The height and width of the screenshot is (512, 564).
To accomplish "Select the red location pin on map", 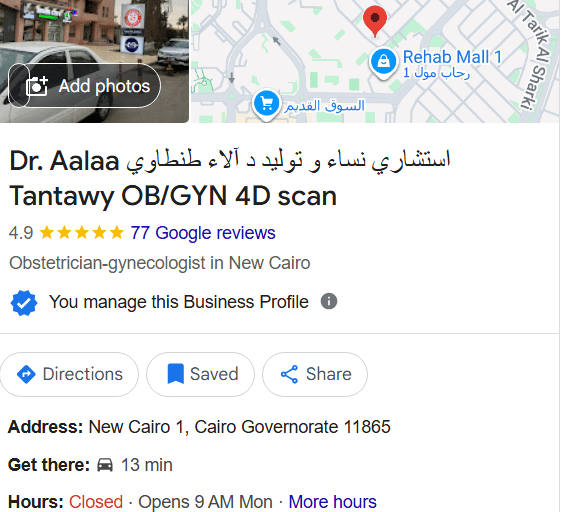I will 375,21.
